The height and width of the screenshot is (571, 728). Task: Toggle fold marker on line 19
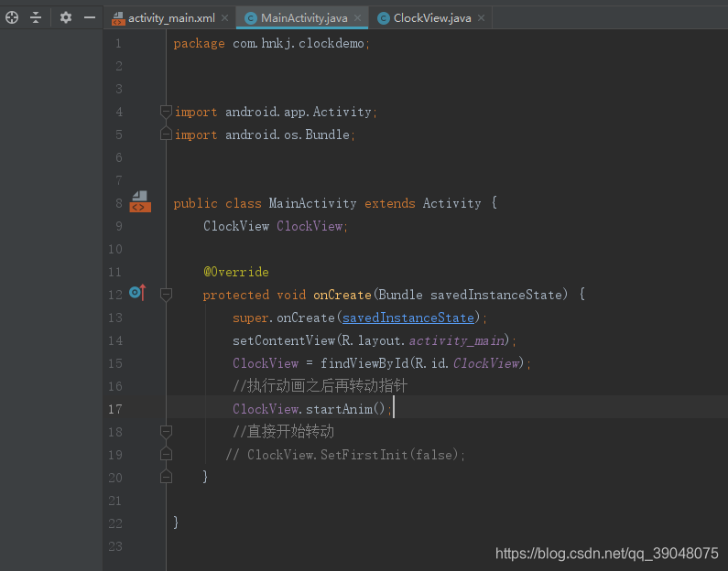pos(166,454)
